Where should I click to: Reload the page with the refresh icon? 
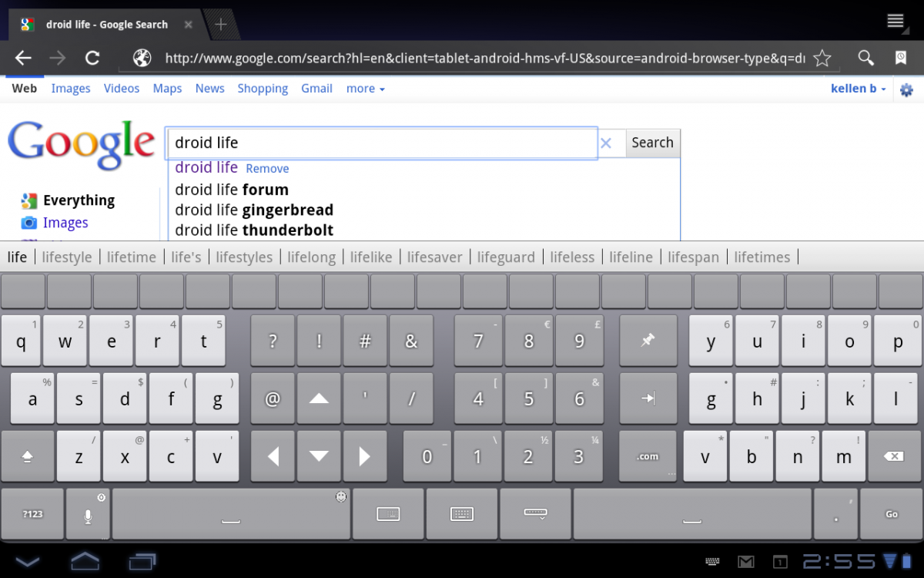92,58
